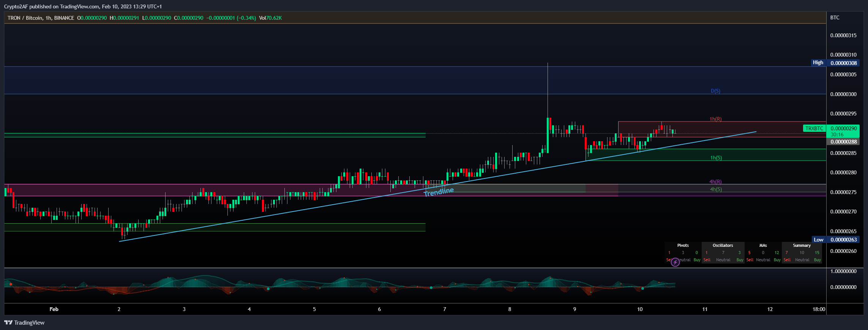Click the oscillator indicator pane
The height and width of the screenshot is (330, 868).
tap(415, 286)
